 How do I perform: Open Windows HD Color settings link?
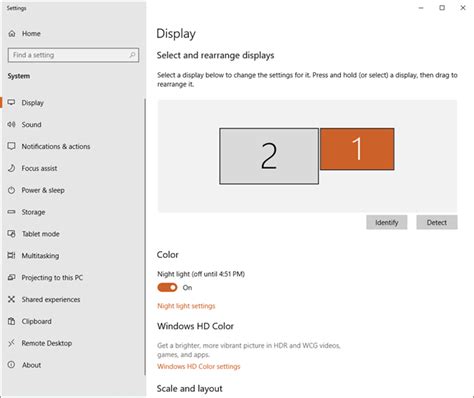click(x=199, y=367)
